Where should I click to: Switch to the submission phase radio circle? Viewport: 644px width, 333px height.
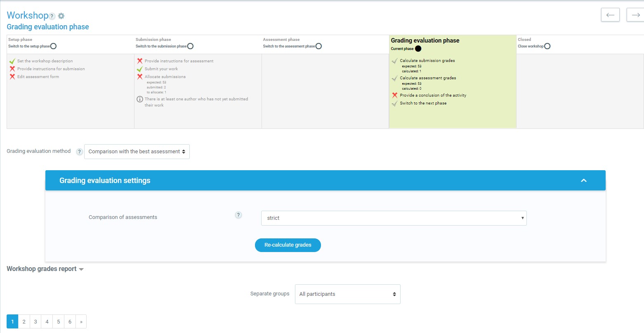tap(190, 46)
